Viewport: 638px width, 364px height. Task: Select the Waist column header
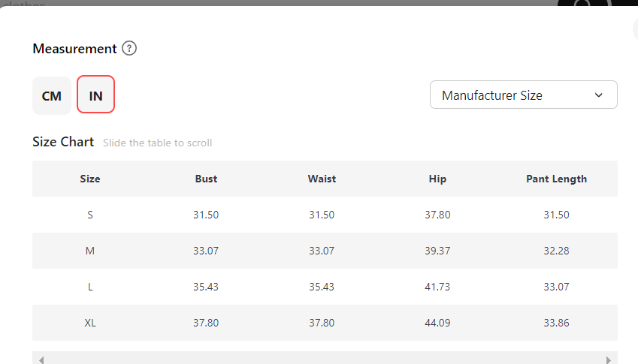pos(322,179)
